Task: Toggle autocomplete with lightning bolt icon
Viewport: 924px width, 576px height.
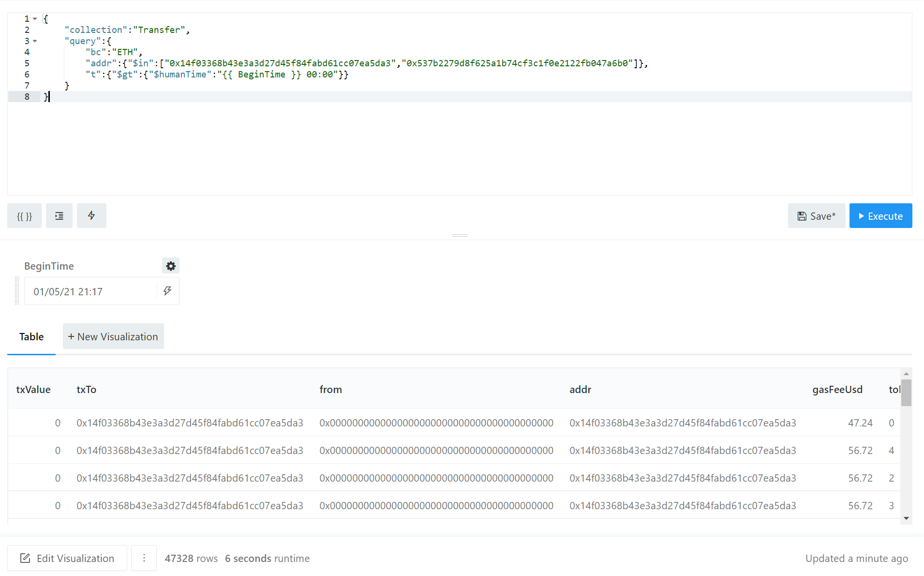Action: click(x=91, y=216)
